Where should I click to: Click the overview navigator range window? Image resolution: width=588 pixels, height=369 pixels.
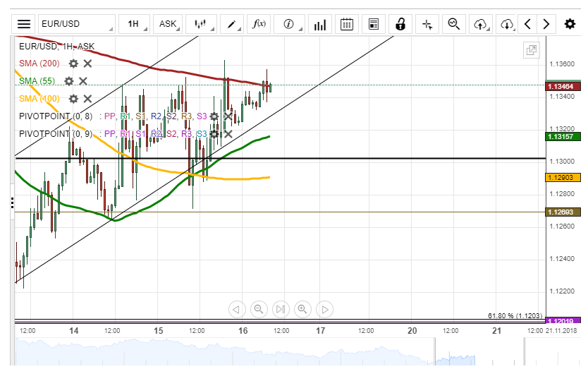(x=479, y=351)
